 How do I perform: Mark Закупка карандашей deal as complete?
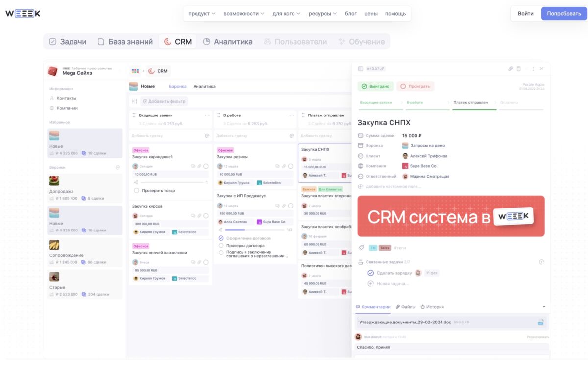tap(206, 166)
